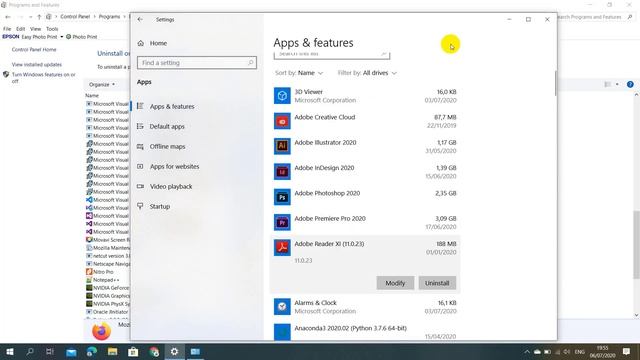Open the Organize dropdown in Control Panel
This screenshot has width=640, height=360.
pos(102,84)
